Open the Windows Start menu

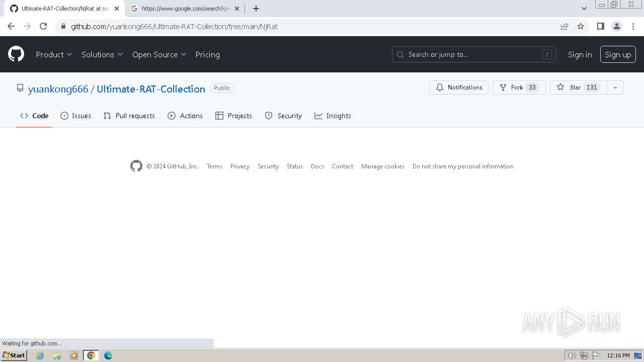pyautogui.click(x=14, y=355)
